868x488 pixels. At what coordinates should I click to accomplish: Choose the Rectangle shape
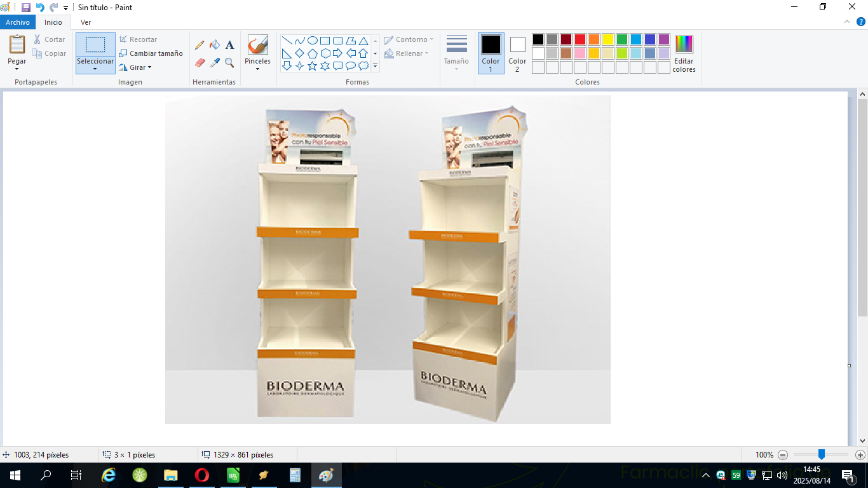pos(325,41)
